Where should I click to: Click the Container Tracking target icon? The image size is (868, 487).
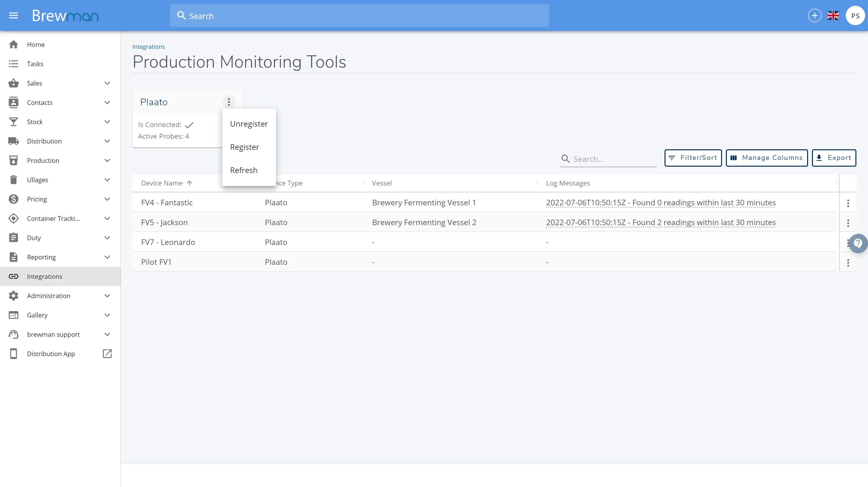pos(14,219)
